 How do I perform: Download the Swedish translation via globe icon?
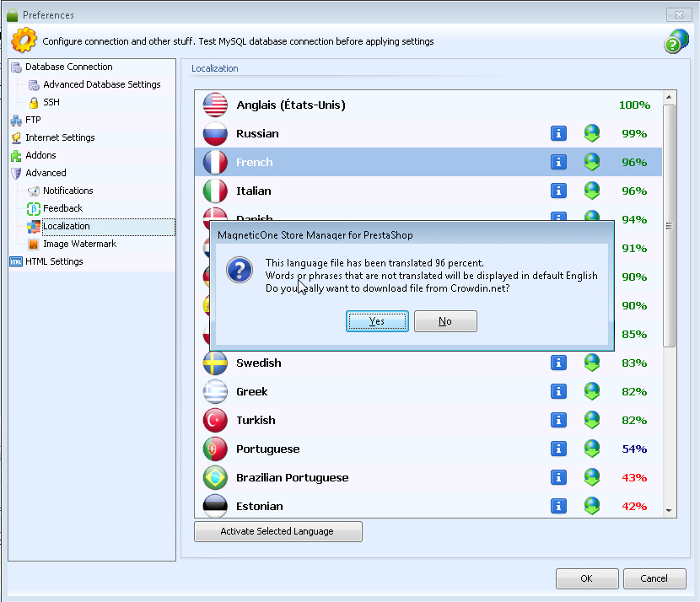(592, 363)
